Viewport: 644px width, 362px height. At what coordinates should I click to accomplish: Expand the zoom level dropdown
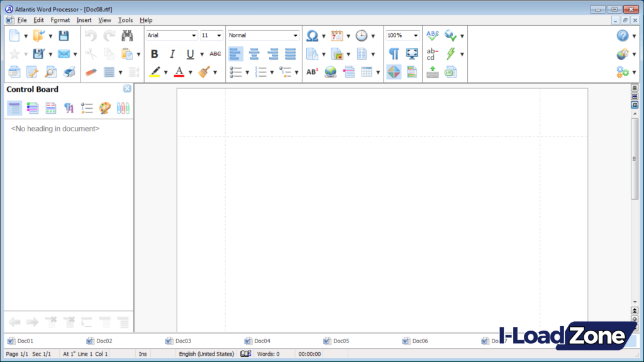pyautogui.click(x=414, y=35)
